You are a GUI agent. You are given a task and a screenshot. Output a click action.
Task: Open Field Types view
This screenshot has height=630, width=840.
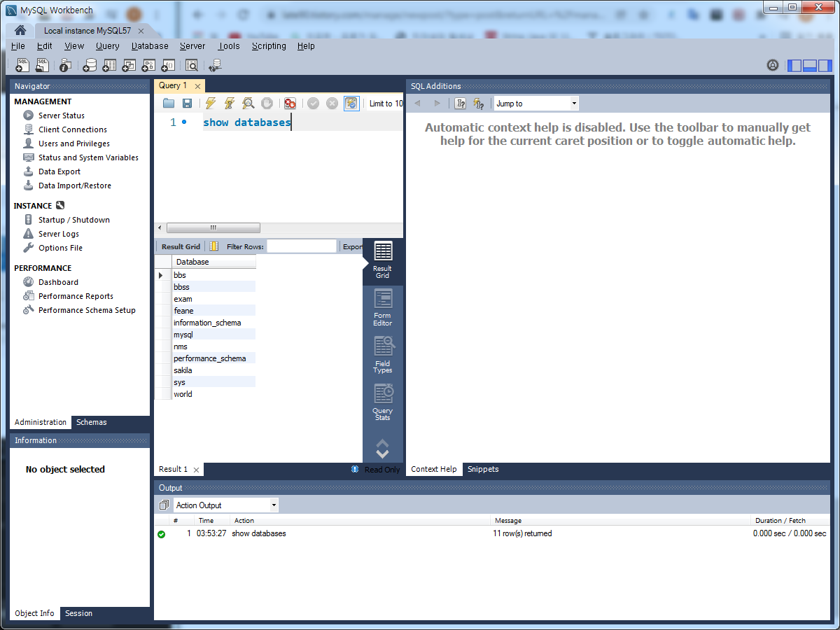[x=383, y=355]
